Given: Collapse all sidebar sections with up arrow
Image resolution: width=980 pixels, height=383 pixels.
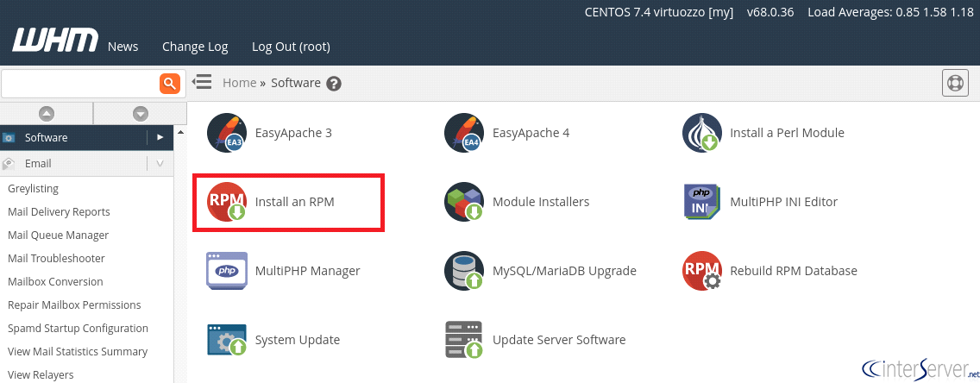Looking at the screenshot, I should 47,114.
